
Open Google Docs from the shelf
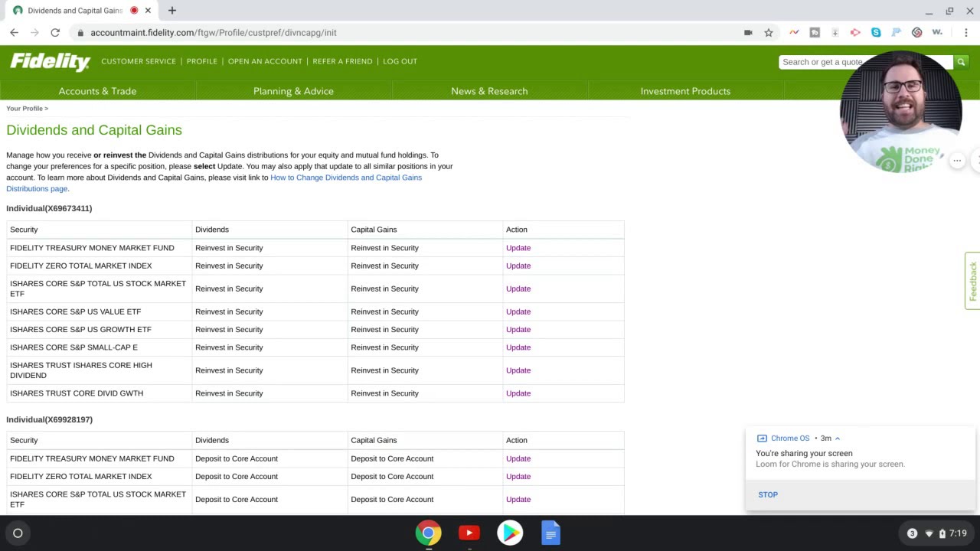pyautogui.click(x=550, y=533)
